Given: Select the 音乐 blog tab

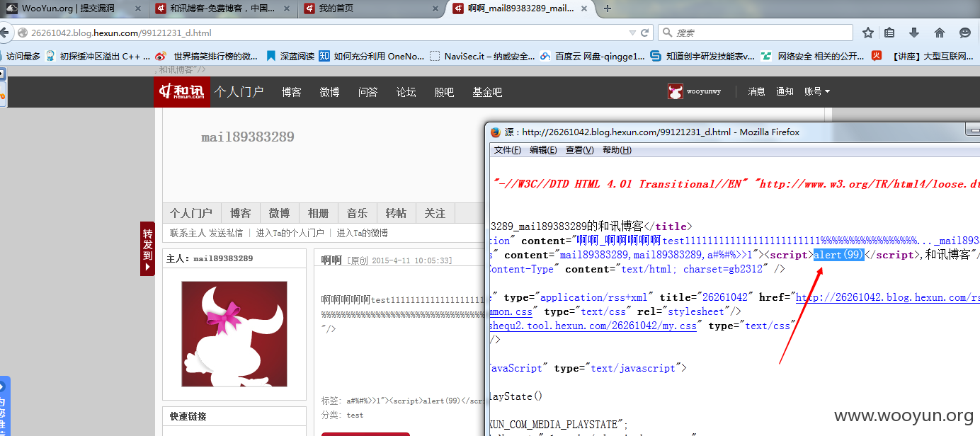Looking at the screenshot, I should pos(357,213).
